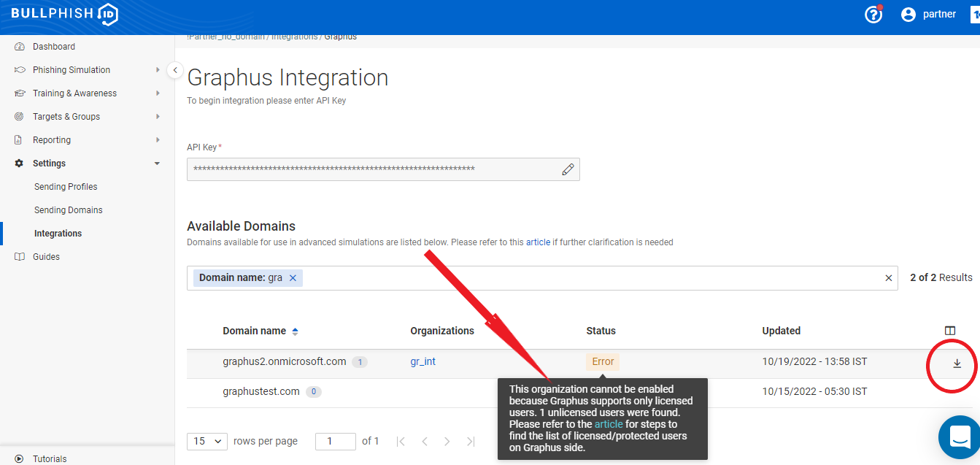Click the 10/19/2022 - 13:58 IST timestamp
Viewport: 980px width, 465px height.
[814, 361]
